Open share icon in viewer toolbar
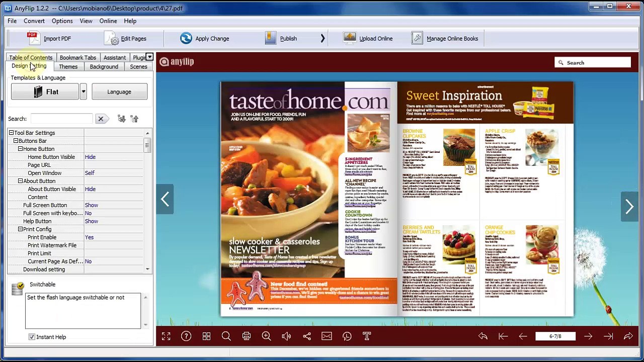The height and width of the screenshot is (362, 644). pyautogui.click(x=307, y=336)
